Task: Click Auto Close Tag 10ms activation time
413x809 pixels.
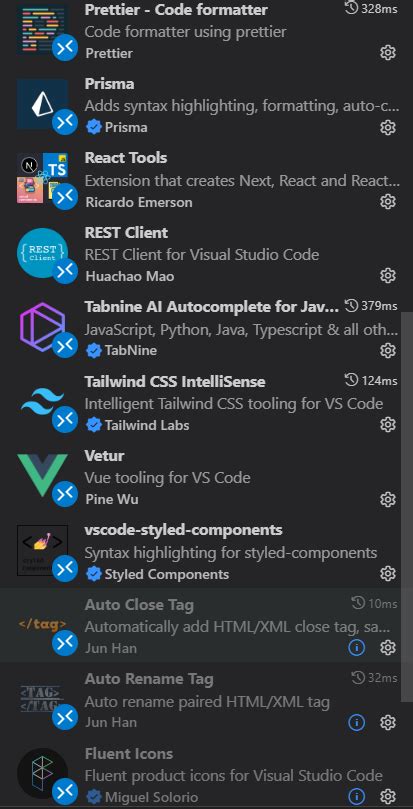Action: (x=374, y=603)
